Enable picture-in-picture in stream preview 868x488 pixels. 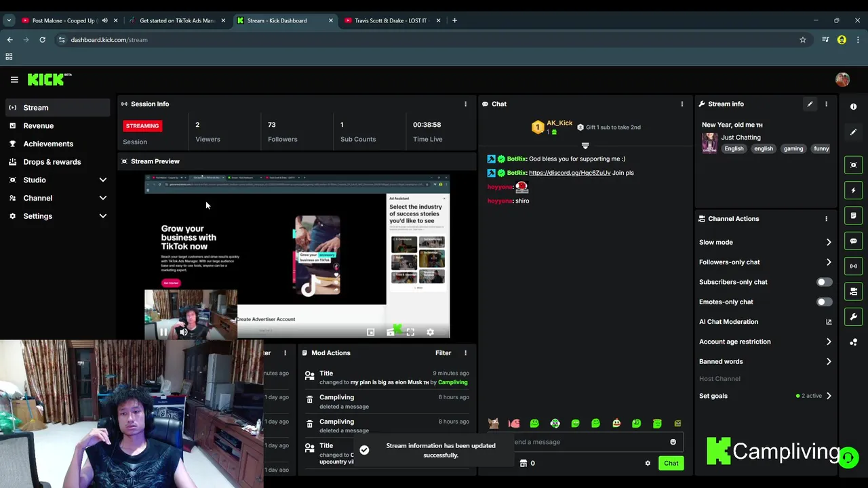pyautogui.click(x=371, y=332)
